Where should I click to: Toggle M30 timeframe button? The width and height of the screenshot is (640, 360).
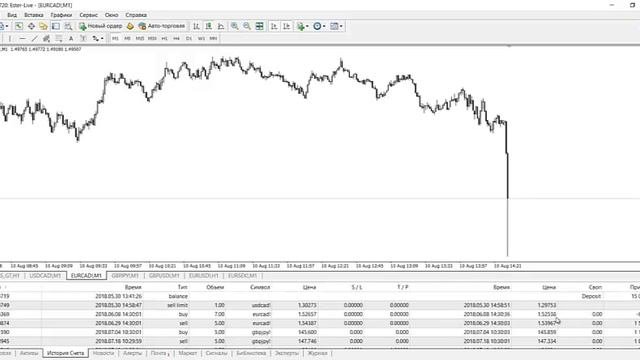click(152, 38)
